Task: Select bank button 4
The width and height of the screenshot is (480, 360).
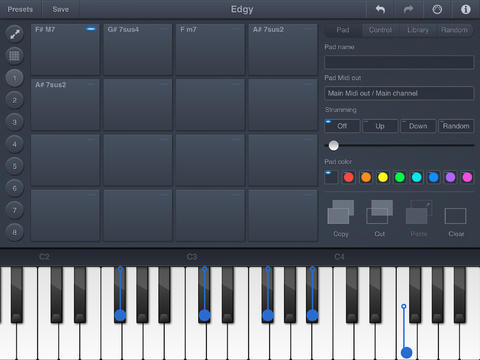Action: click(14, 144)
